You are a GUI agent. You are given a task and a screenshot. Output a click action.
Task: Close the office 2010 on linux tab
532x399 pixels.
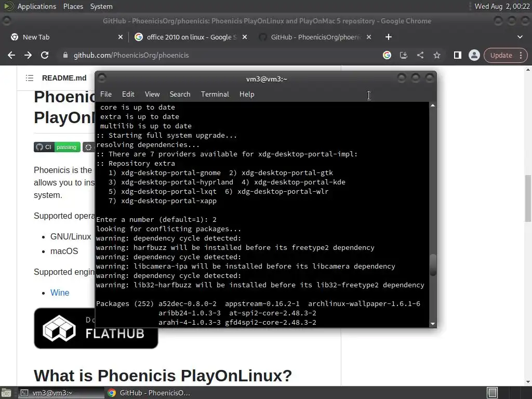pyautogui.click(x=245, y=37)
